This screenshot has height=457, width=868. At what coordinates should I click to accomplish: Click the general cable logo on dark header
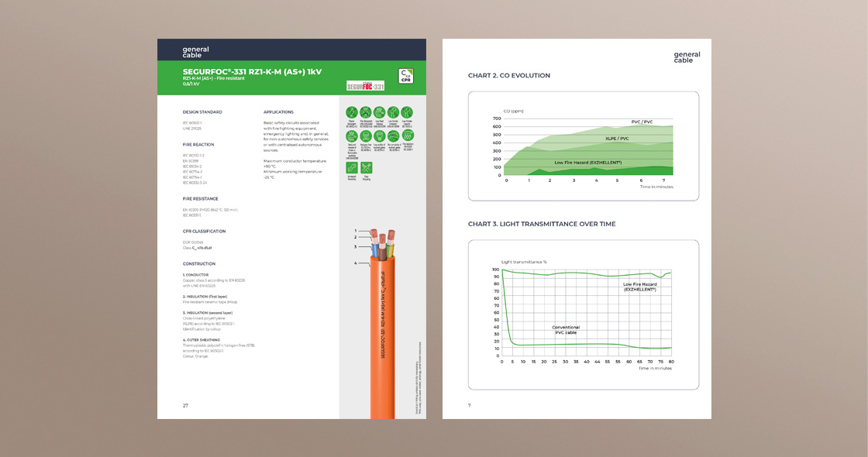click(x=196, y=52)
